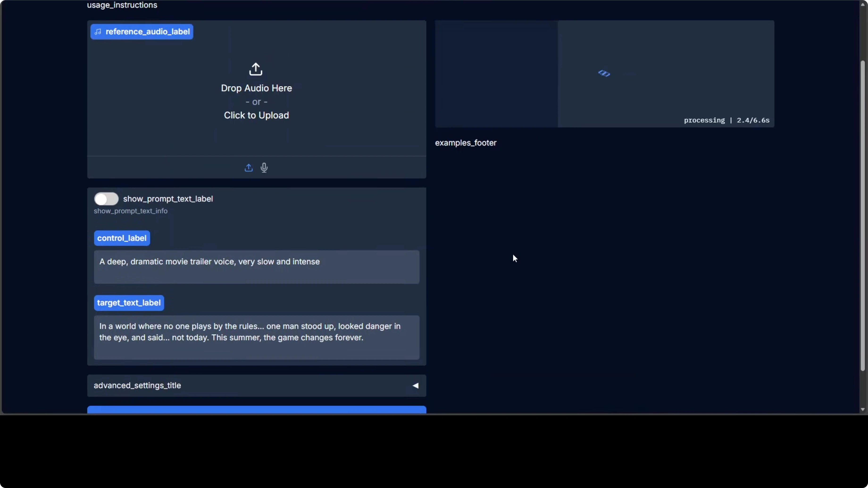
Task: Switch to microphone recording input
Action: (264, 168)
